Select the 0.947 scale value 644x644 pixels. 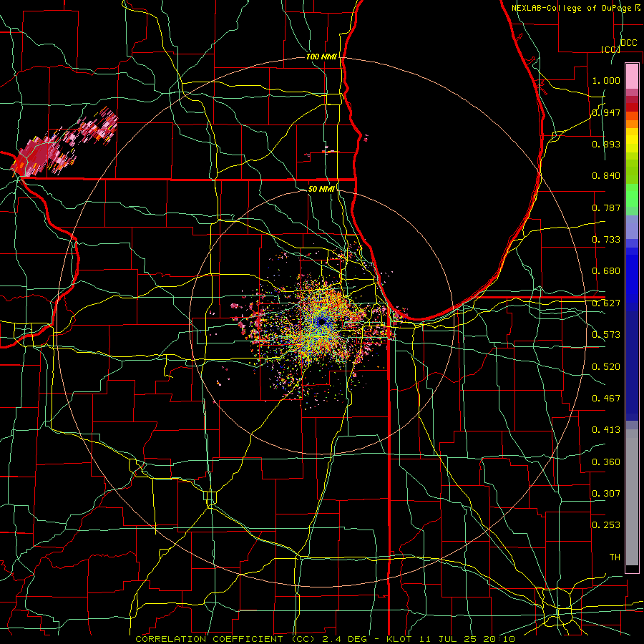click(x=606, y=112)
